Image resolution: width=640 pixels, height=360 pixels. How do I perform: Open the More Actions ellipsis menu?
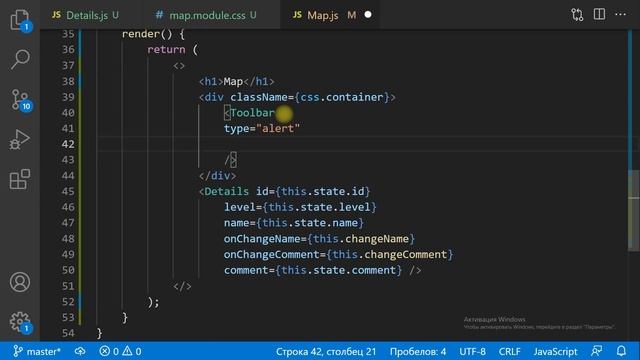(620, 15)
